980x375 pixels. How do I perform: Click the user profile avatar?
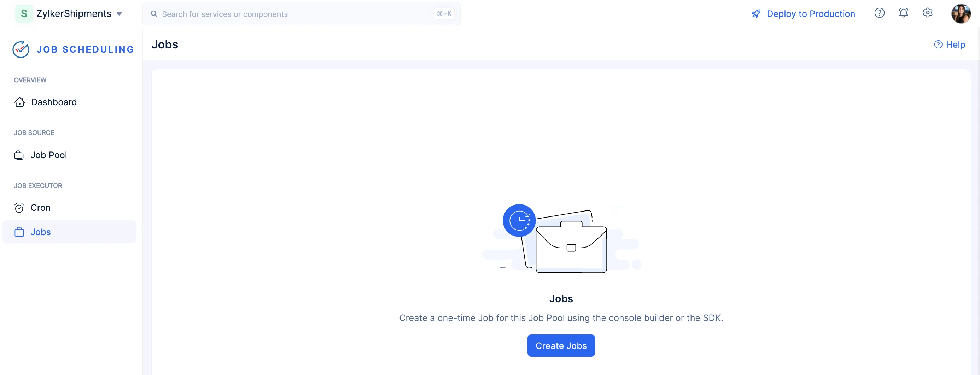click(961, 14)
